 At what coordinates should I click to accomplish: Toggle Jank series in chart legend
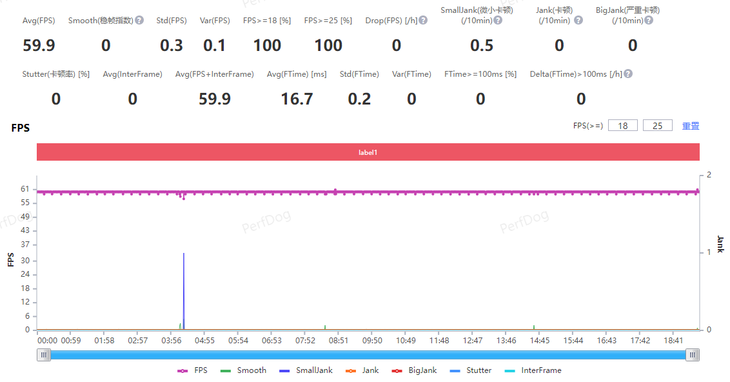click(x=362, y=370)
